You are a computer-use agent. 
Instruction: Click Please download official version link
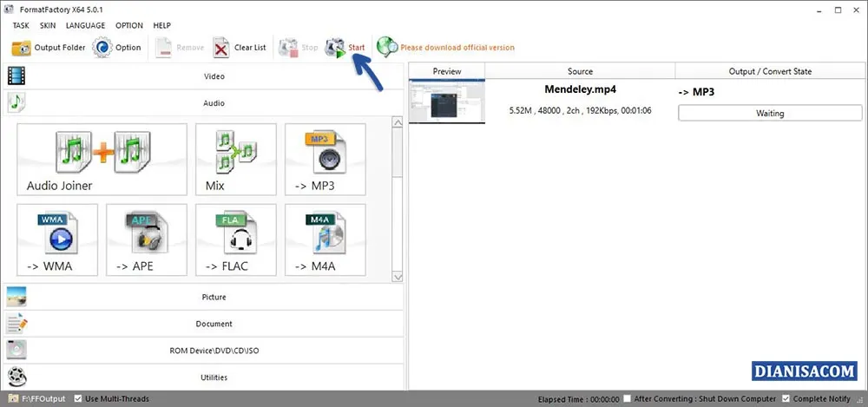pyautogui.click(x=457, y=48)
